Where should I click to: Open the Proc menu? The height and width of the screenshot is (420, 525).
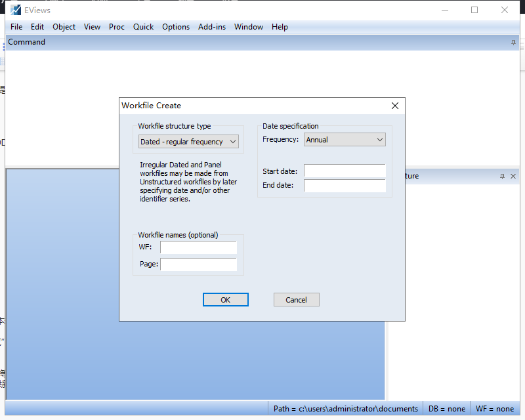[x=117, y=27]
